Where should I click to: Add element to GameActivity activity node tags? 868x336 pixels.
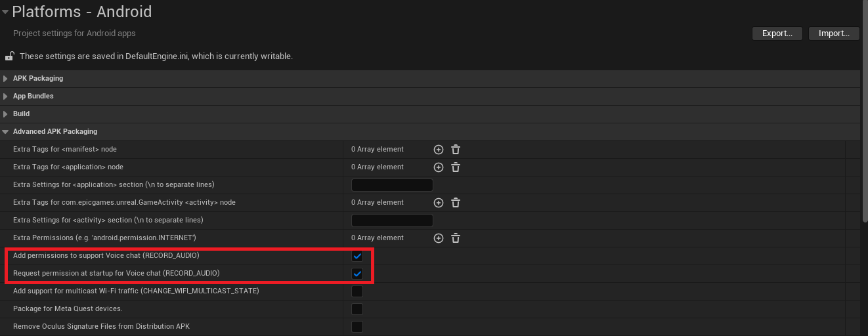(x=439, y=203)
